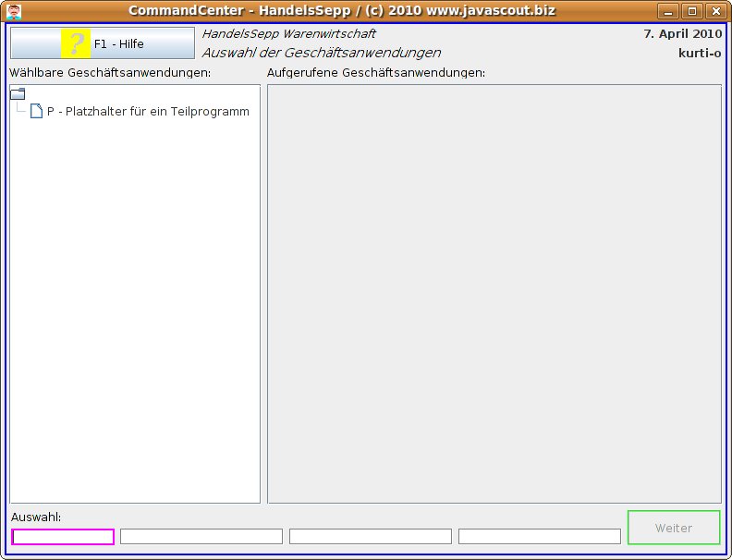732x560 pixels.
Task: Click the second Auswahl input field
Action: (x=201, y=537)
